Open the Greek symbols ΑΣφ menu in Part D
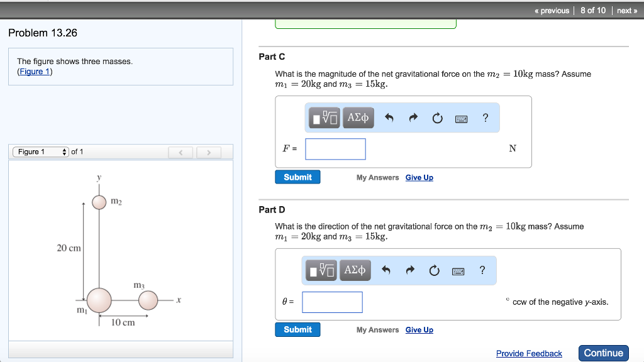 click(x=355, y=270)
